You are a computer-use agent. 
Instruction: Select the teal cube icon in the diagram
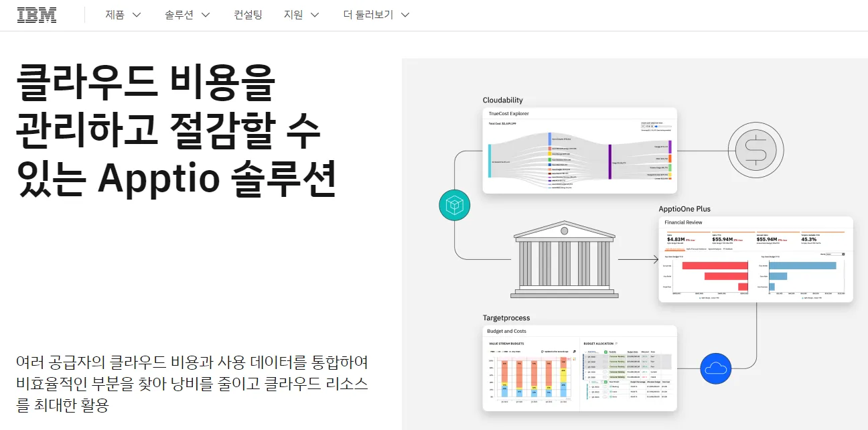coord(455,205)
